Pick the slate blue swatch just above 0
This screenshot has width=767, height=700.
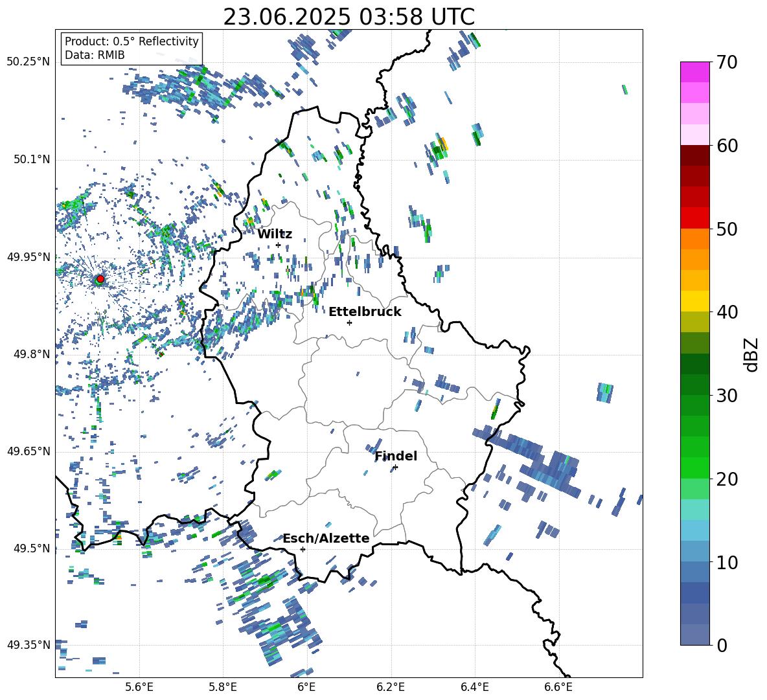(x=694, y=634)
